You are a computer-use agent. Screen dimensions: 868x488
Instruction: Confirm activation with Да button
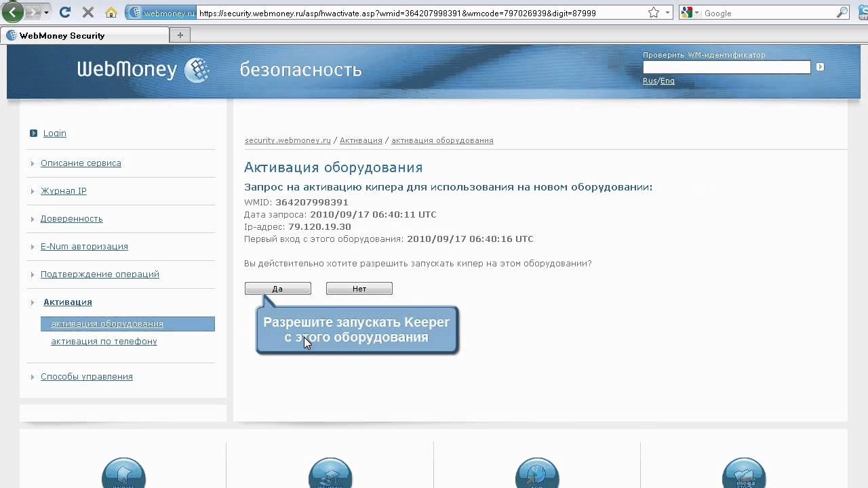(x=278, y=289)
